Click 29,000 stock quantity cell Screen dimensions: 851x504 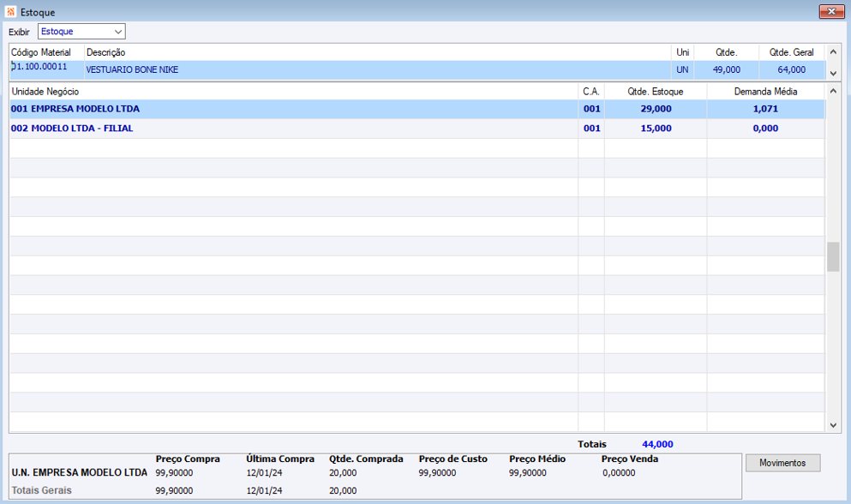pyautogui.click(x=656, y=109)
